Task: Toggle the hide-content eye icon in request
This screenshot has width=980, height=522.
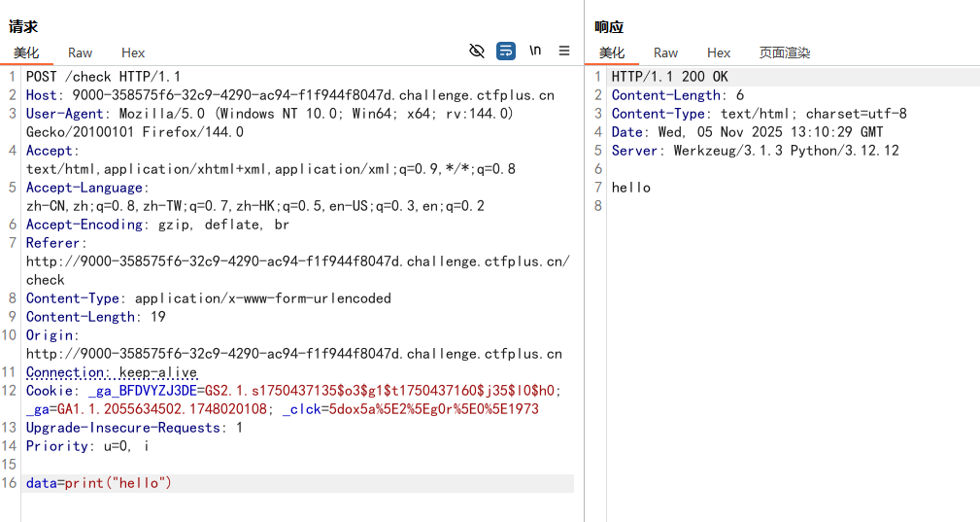Action: pos(477,52)
